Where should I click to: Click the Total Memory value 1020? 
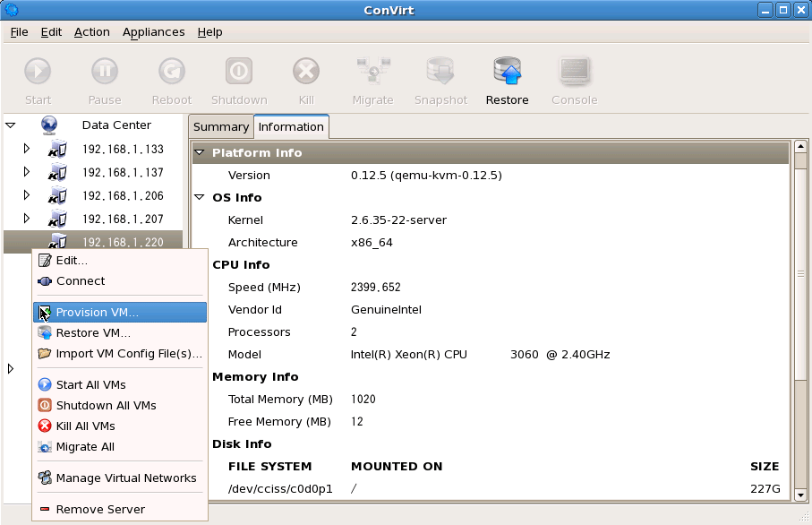coord(363,399)
